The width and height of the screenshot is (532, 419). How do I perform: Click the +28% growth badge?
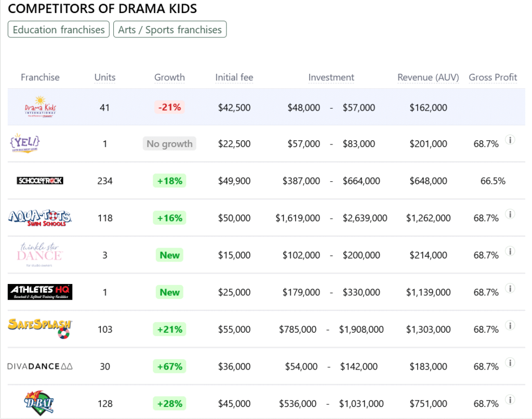tap(170, 403)
